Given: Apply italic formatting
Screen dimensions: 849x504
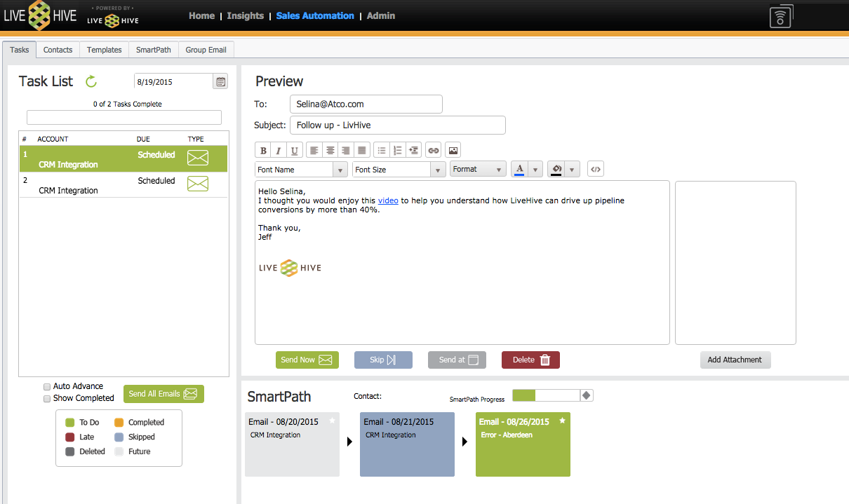Looking at the screenshot, I should 278,149.
